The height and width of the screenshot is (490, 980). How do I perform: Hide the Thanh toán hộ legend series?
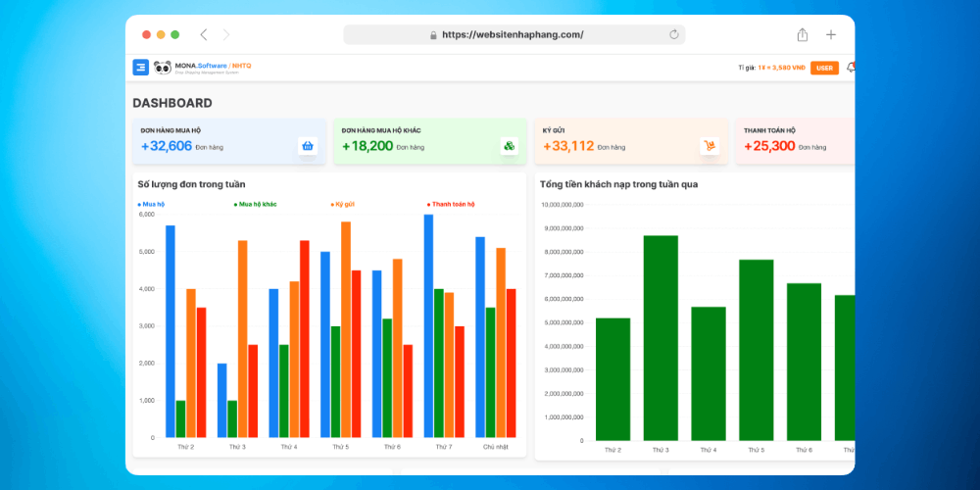click(x=452, y=205)
